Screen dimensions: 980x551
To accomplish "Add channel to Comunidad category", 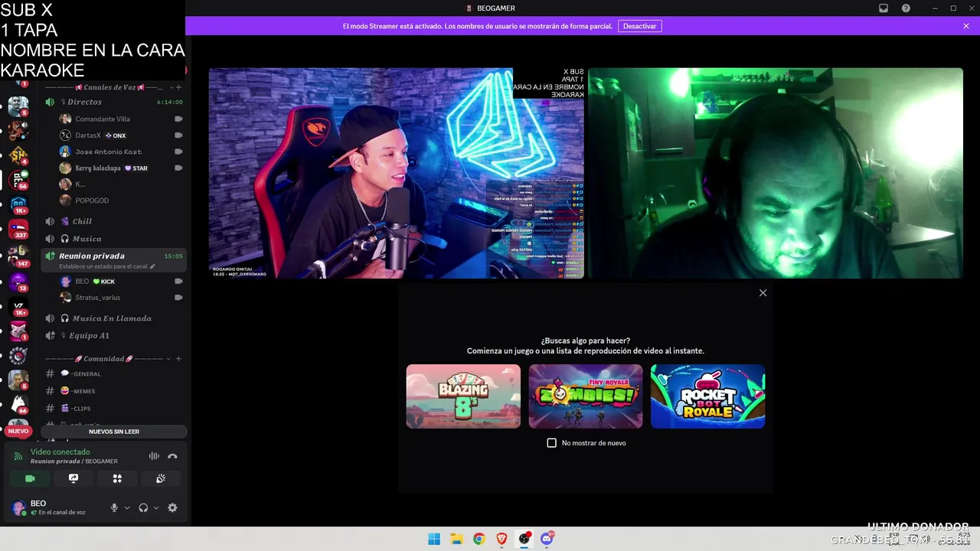I will pos(178,358).
